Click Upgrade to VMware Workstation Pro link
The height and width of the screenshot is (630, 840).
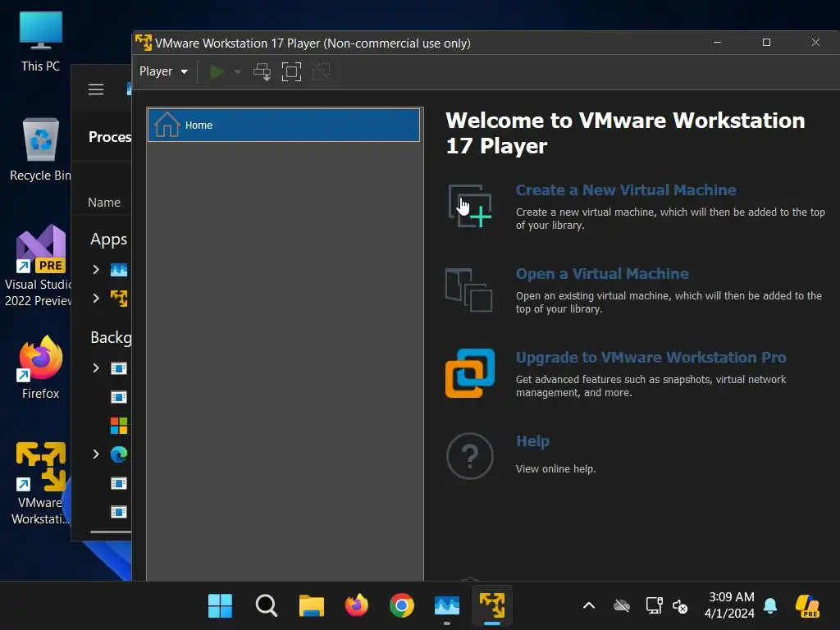point(651,358)
